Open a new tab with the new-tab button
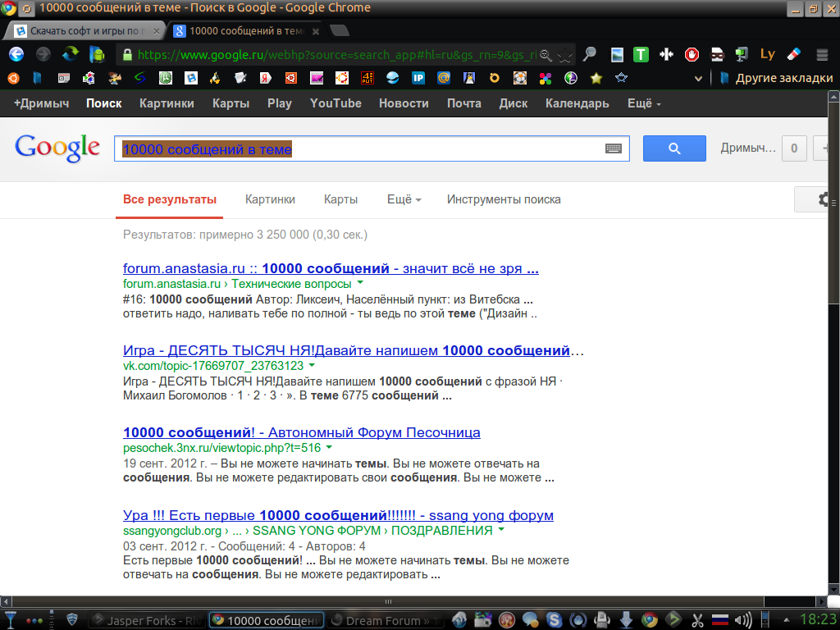840x630 pixels. (339, 30)
